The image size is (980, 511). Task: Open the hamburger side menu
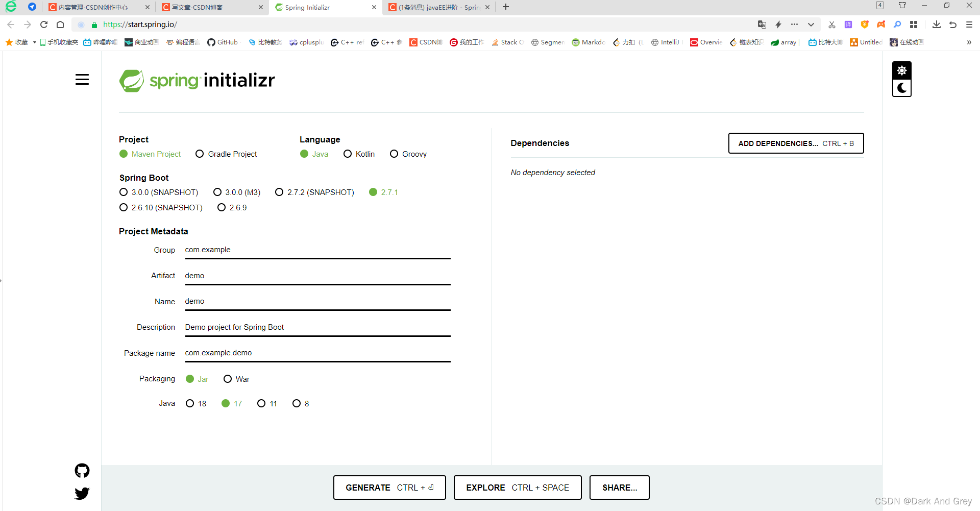tap(82, 80)
